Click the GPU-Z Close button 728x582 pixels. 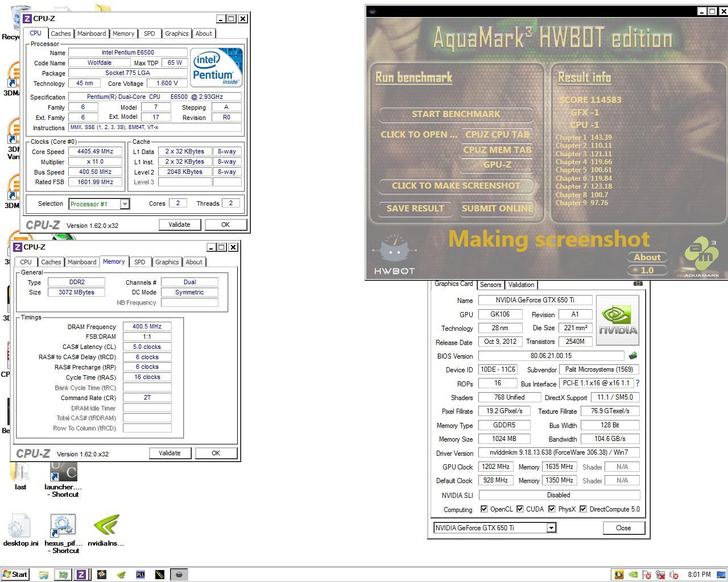(623, 528)
